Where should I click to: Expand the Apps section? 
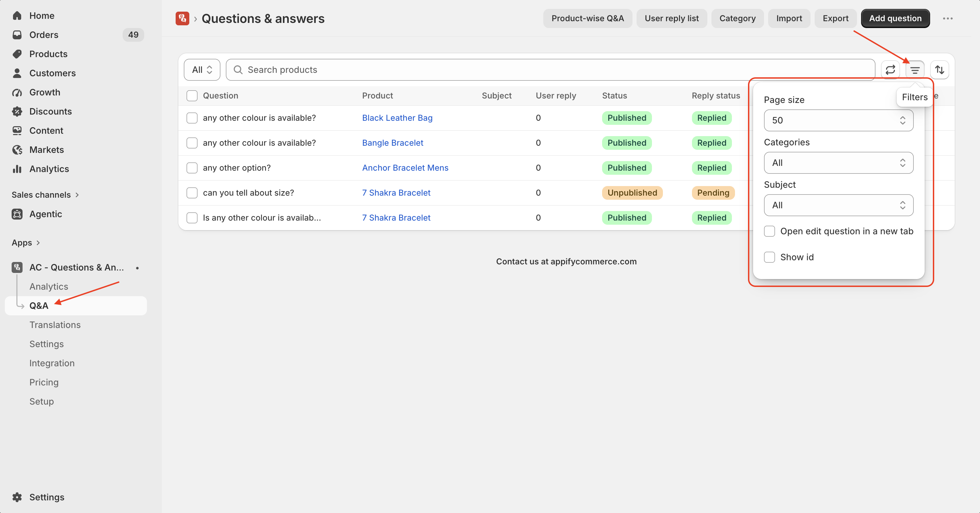click(x=26, y=242)
